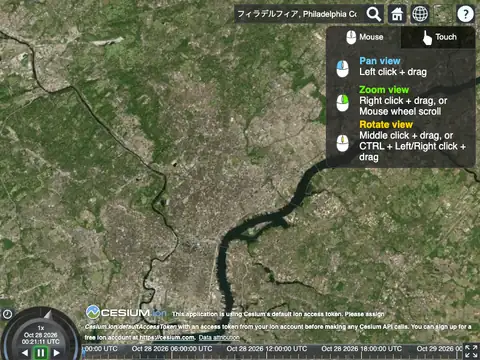480x360 pixels.
Task: Click the "Left click + drag" instruction
Action: point(393,72)
